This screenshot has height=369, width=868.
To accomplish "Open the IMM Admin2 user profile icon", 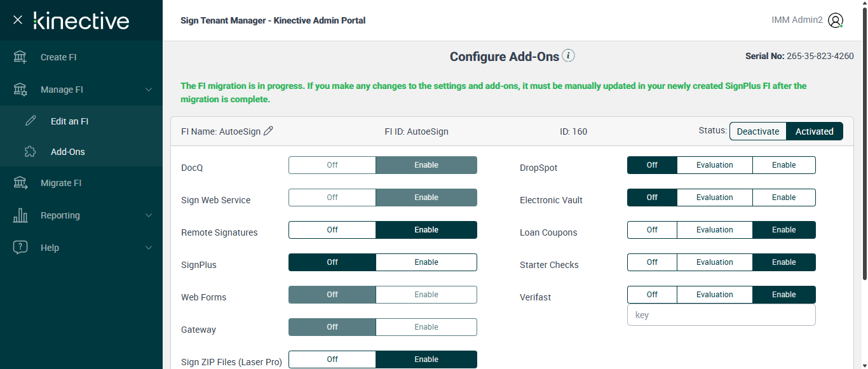I will click(836, 20).
